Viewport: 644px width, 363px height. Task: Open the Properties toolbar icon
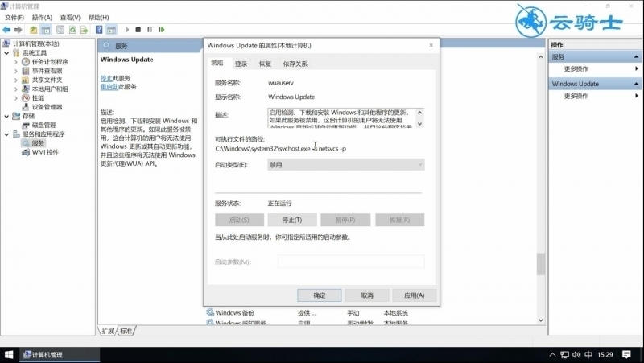tap(60, 30)
